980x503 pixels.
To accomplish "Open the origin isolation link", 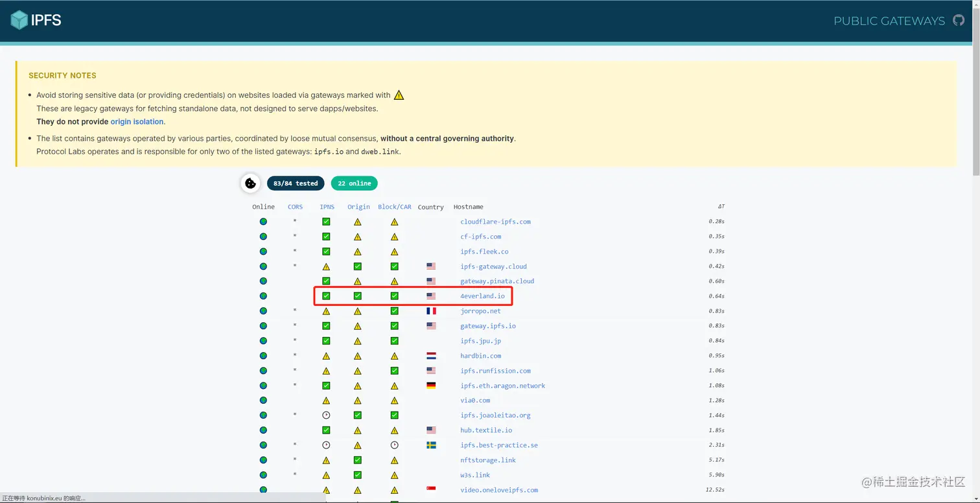I will pyautogui.click(x=137, y=122).
